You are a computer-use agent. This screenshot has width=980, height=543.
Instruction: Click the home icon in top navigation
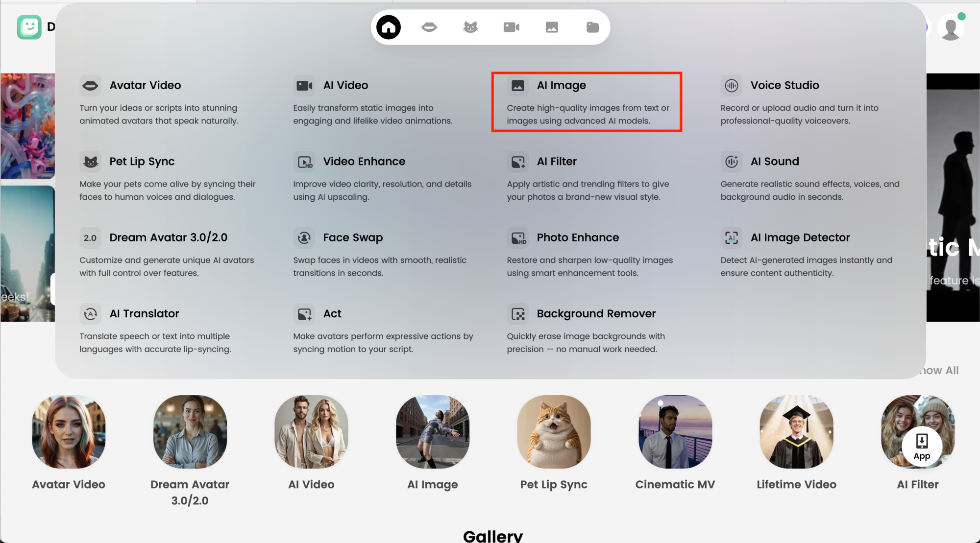click(x=389, y=27)
